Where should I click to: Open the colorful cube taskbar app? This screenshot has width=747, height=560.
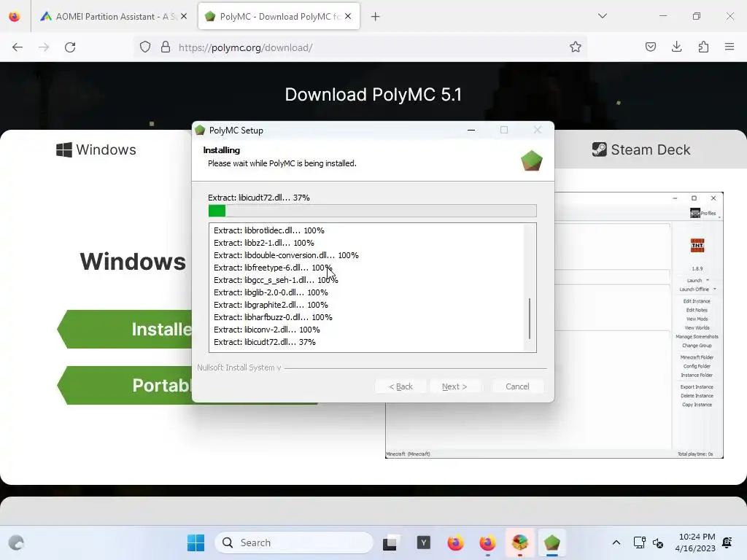(519, 542)
